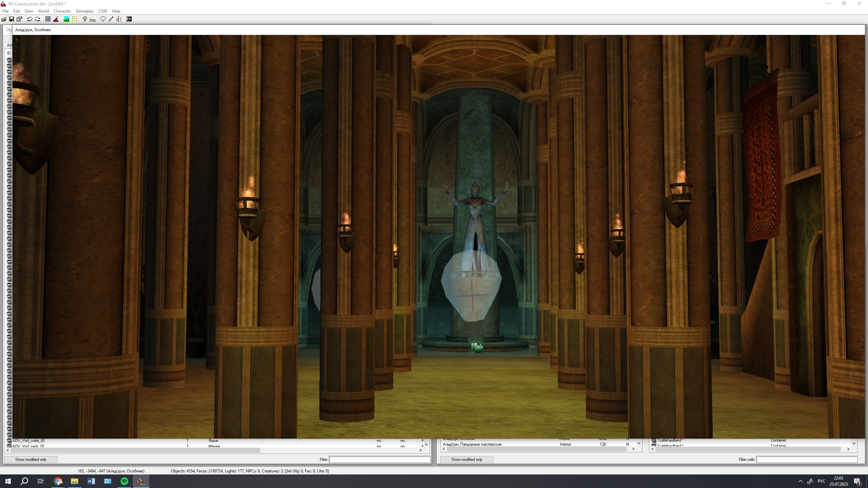This screenshot has width=868, height=488.
Task: Toggle snap to grid icon
Action: (48, 19)
